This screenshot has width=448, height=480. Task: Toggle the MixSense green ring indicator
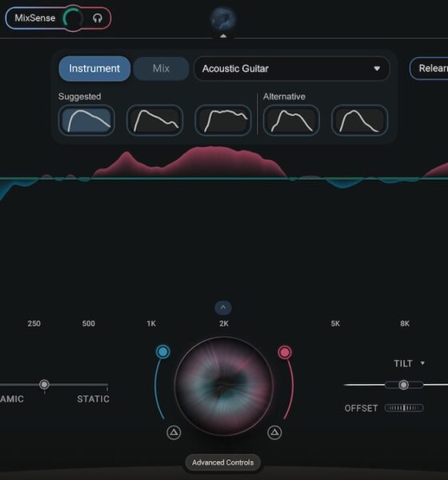[73, 18]
